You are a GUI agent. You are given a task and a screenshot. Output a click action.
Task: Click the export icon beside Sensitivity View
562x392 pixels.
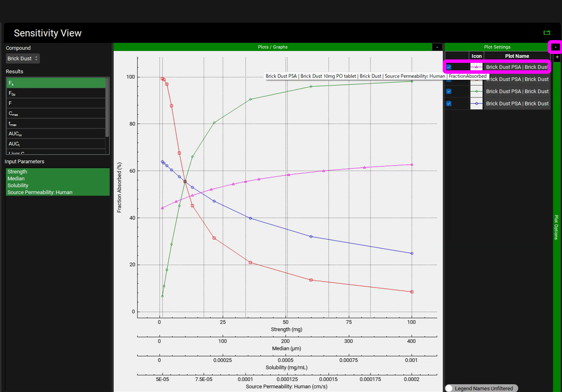[547, 33]
